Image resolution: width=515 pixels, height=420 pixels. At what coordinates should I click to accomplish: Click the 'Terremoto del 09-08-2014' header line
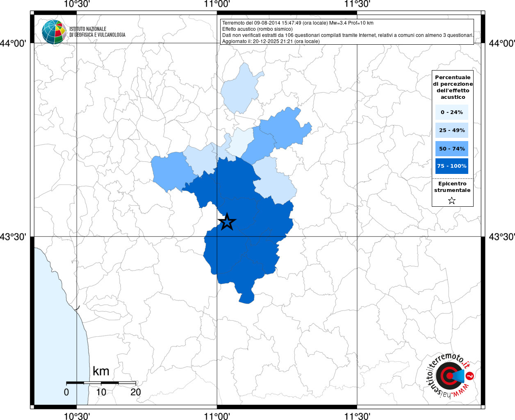pyautogui.click(x=298, y=23)
